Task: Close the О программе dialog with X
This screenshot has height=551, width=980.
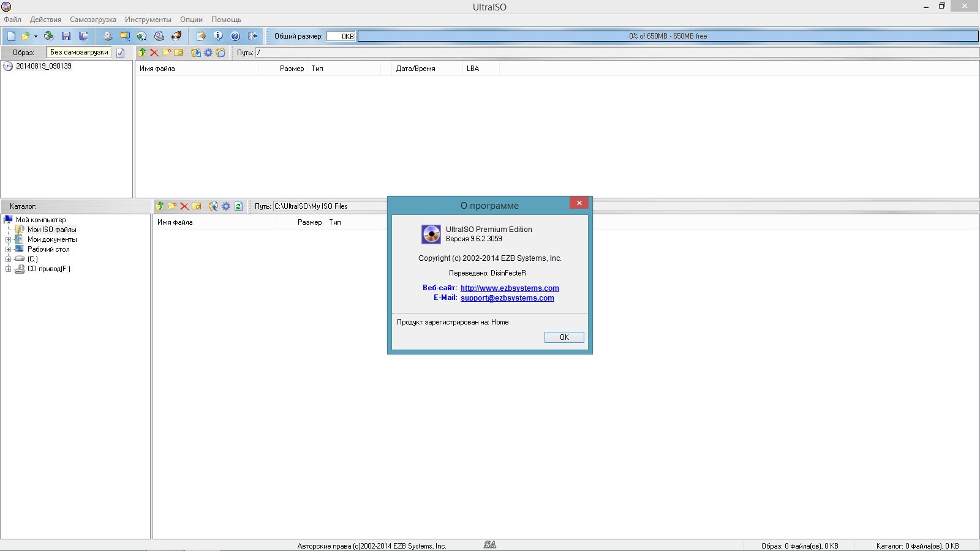Action: (579, 203)
